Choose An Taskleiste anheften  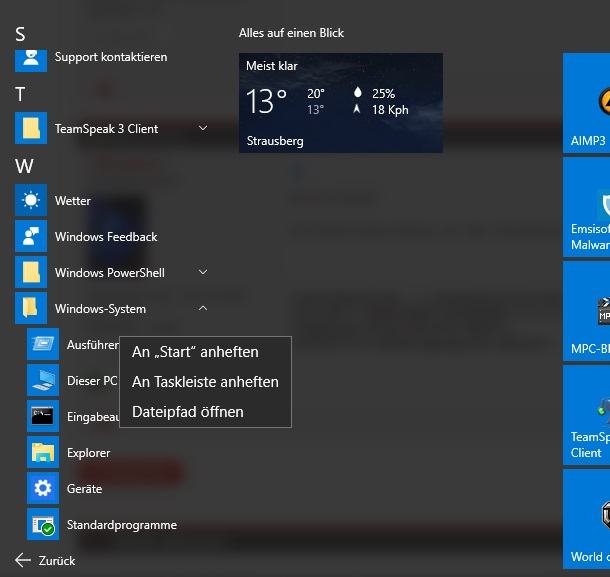pyautogui.click(x=205, y=382)
